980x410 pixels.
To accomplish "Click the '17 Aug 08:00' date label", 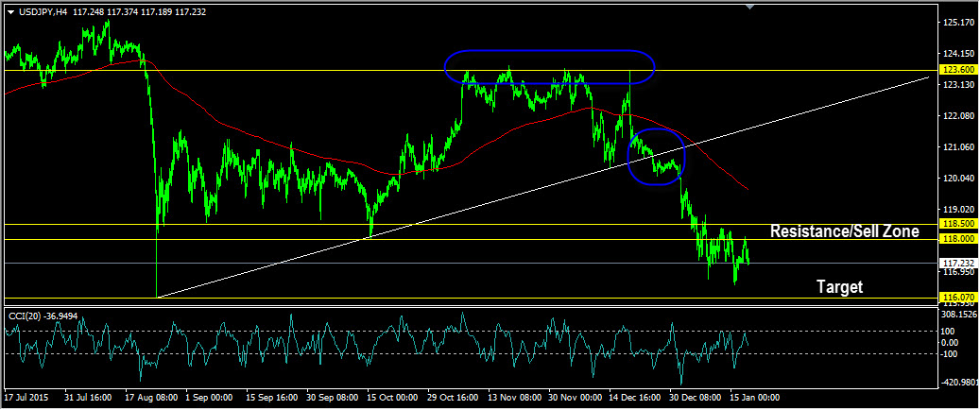I will 149,397.
